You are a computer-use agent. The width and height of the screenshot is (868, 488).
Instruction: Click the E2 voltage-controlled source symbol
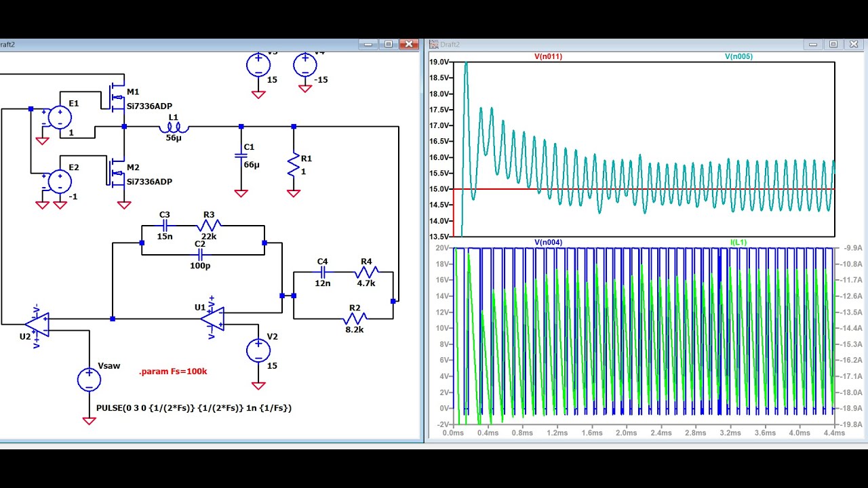(60, 182)
